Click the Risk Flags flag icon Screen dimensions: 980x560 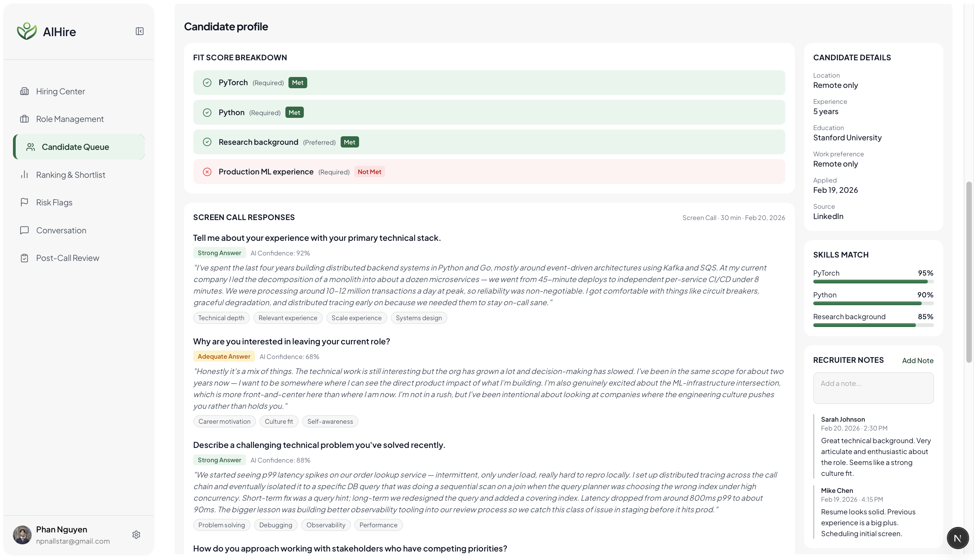[x=24, y=202]
